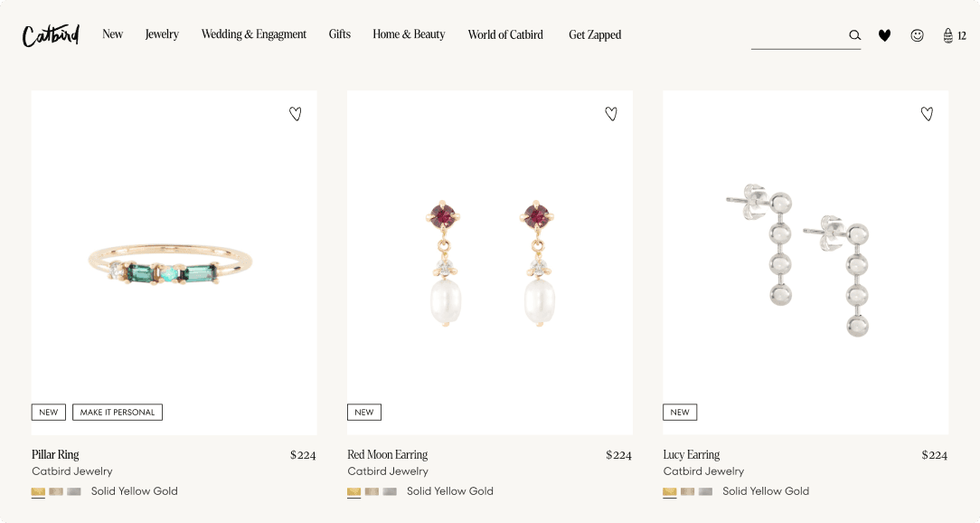Open the wishlist via header heart icon
980x523 pixels.
[x=884, y=35]
